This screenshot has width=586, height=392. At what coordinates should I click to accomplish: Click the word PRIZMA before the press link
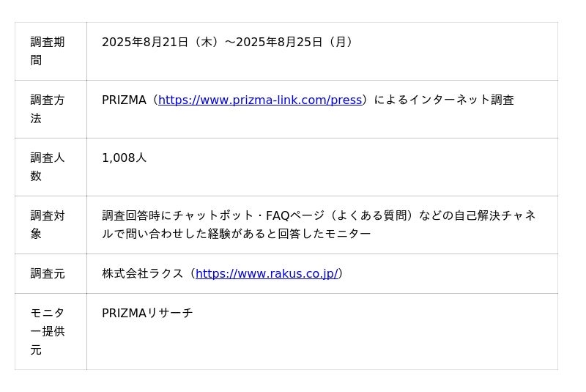point(124,100)
